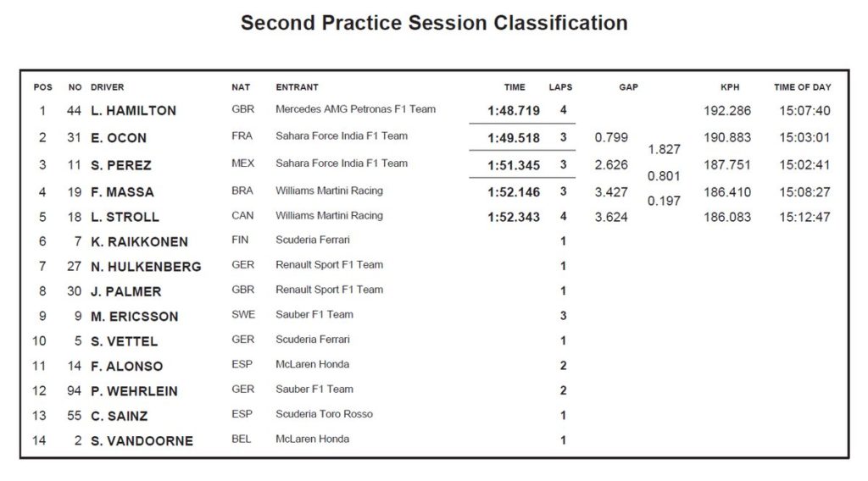Image resolution: width=868 pixels, height=481 pixels.
Task: Click the ENTRANT column header
Action: (297, 87)
